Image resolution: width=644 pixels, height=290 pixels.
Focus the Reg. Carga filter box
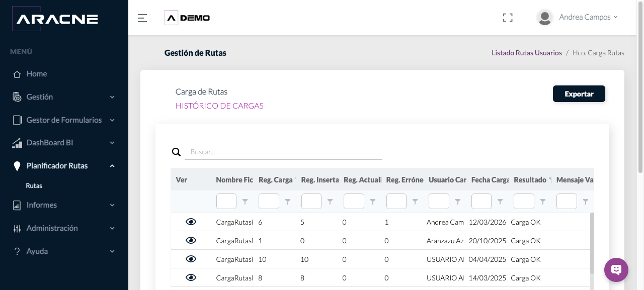[269, 202]
